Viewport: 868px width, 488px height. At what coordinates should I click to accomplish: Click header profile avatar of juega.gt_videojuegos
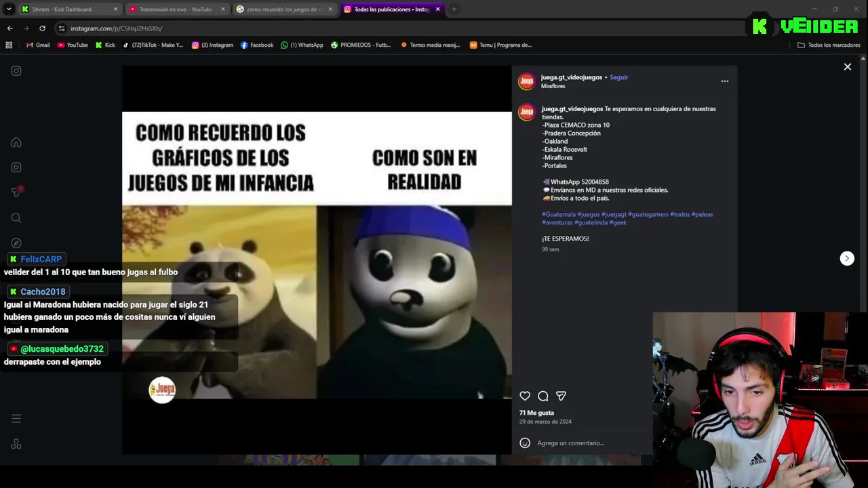coord(526,81)
